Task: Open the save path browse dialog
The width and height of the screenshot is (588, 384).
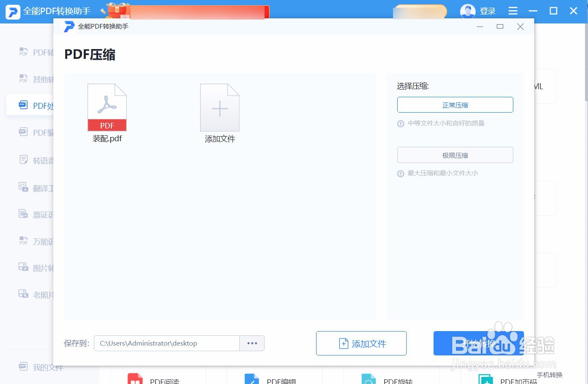Action: click(252, 343)
